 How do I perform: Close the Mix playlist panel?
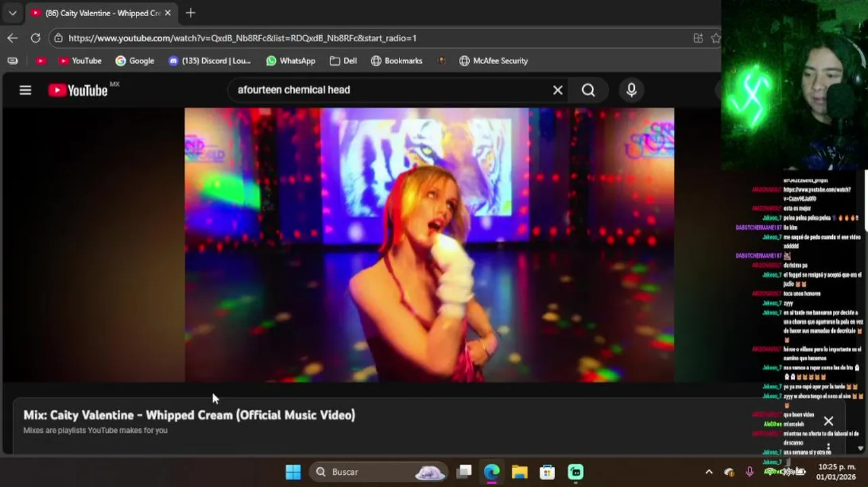[828, 421]
